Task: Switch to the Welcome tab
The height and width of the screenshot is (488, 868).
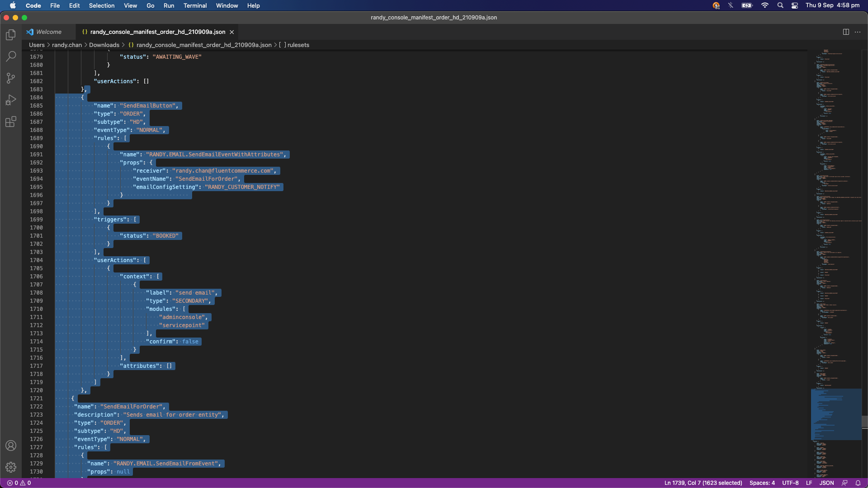Action: pyautogui.click(x=48, y=32)
